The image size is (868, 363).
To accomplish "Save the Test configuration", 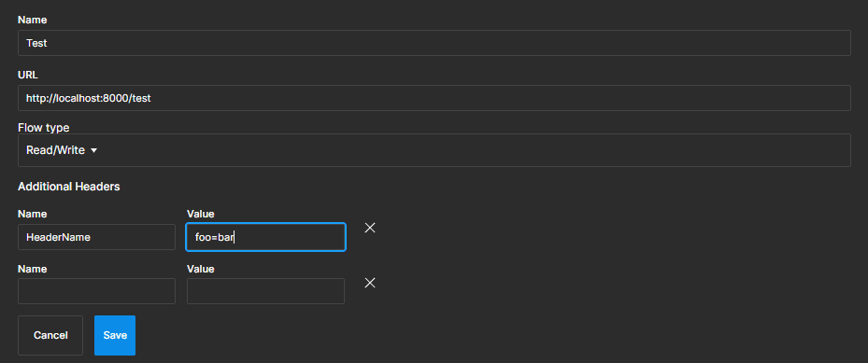I will tap(115, 335).
